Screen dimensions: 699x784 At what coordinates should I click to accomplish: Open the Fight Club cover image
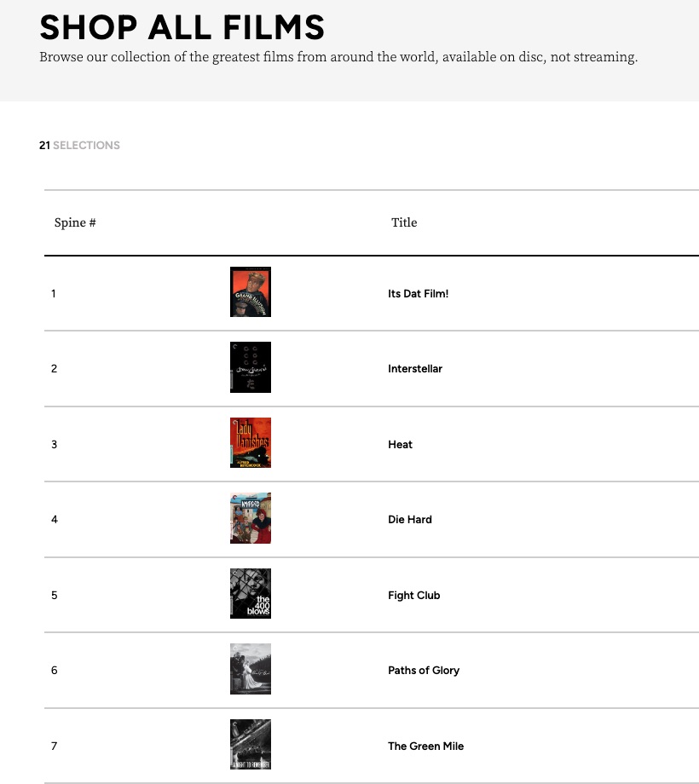tap(251, 594)
